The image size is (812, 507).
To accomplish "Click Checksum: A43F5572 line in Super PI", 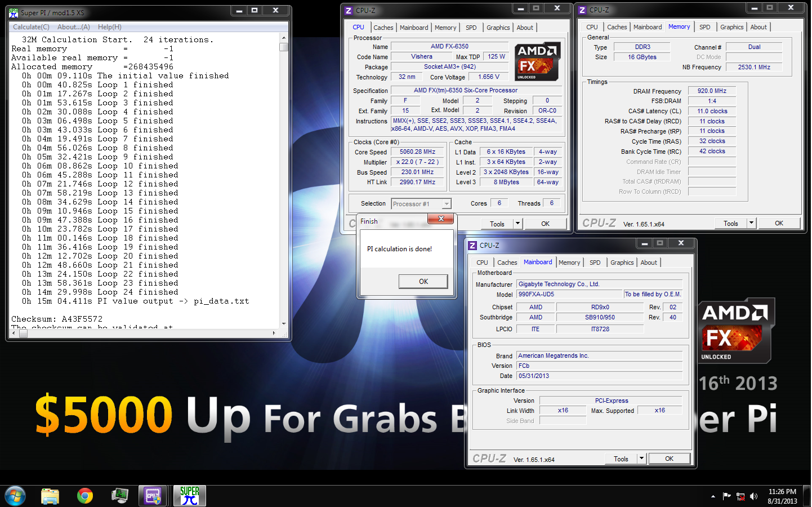I will 57,319.
